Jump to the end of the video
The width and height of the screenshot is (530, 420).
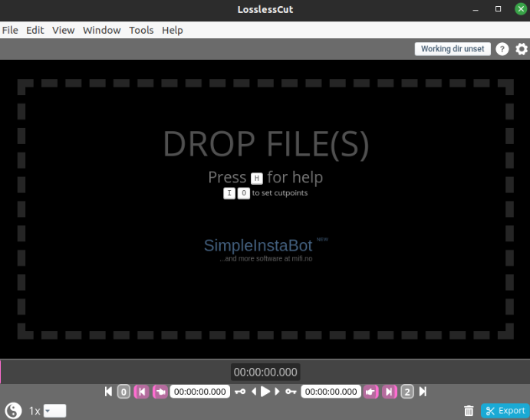pyautogui.click(x=423, y=392)
